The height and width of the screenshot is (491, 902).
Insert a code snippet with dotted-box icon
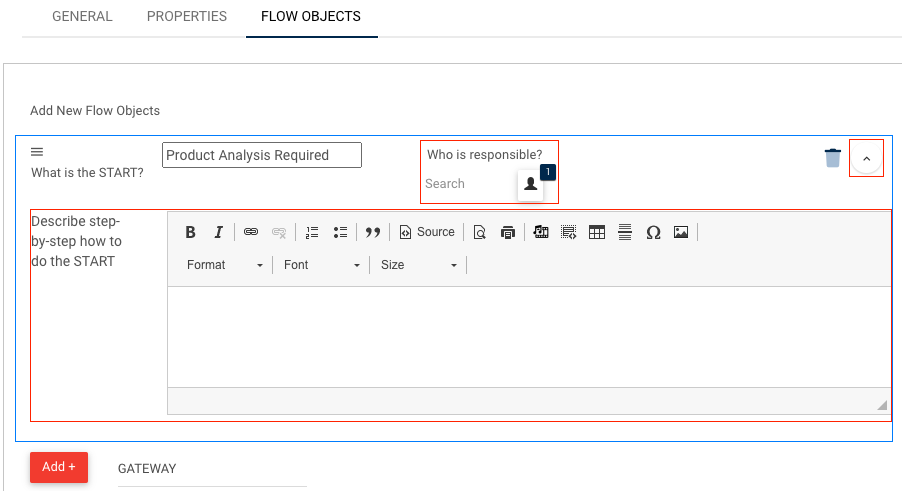coord(569,232)
